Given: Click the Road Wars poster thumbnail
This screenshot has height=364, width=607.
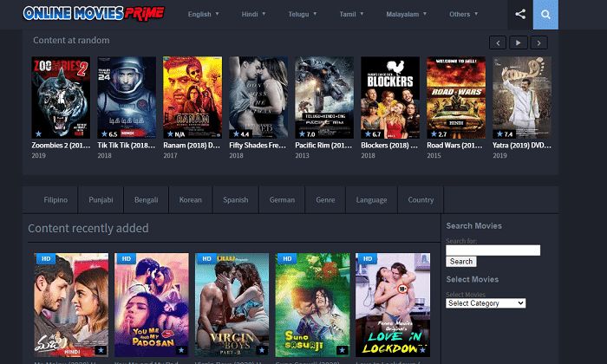Looking at the screenshot, I should tap(456, 97).
